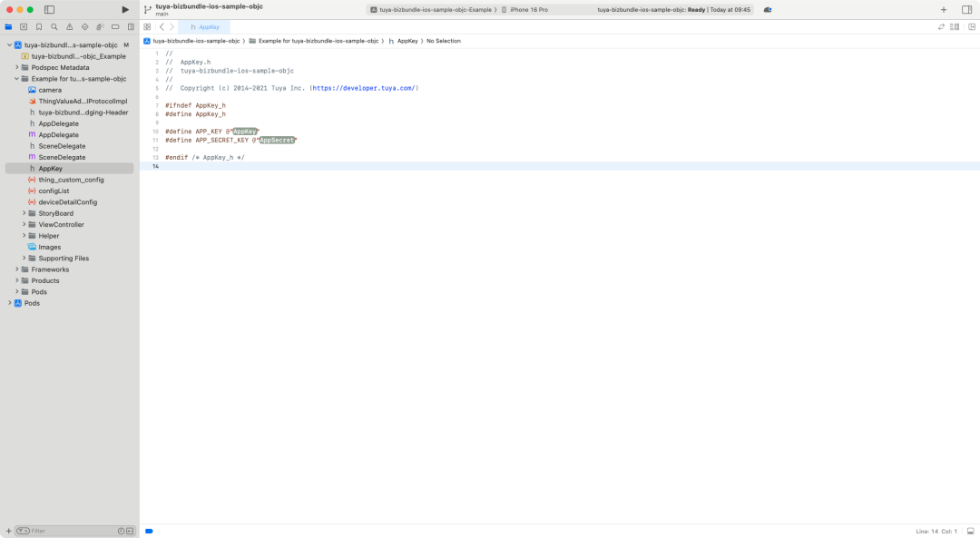Viewport: 980px width, 538px height.
Task: Select ThingValueAd...lProtocolImpl Swift file
Action: (x=78, y=102)
